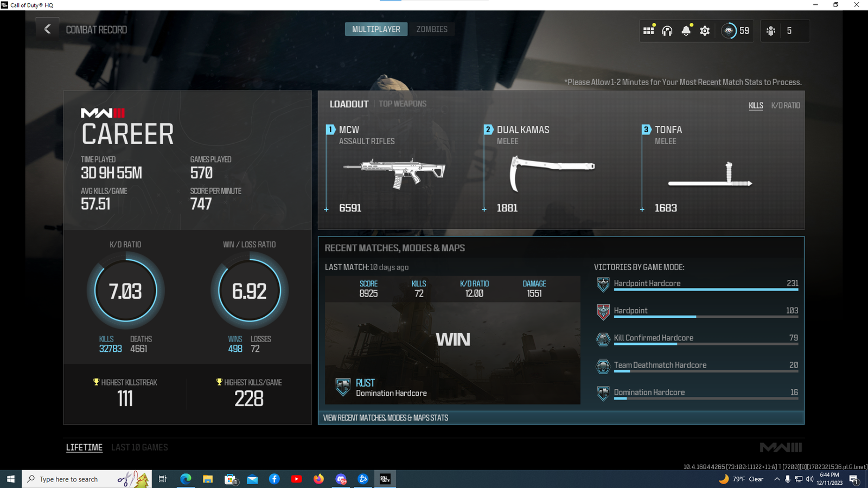This screenshot has height=488, width=868.
Task: Select the Top Weapons tab
Action: click(403, 104)
